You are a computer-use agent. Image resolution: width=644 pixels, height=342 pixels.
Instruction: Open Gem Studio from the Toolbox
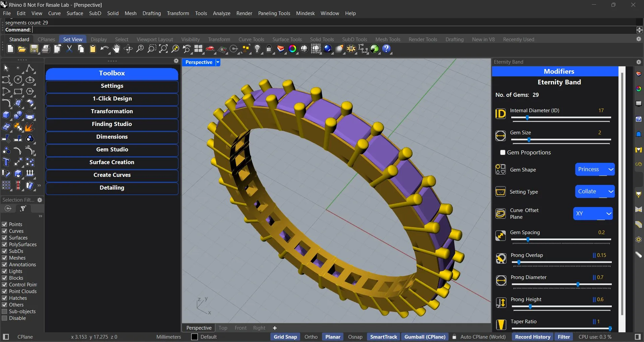112,150
